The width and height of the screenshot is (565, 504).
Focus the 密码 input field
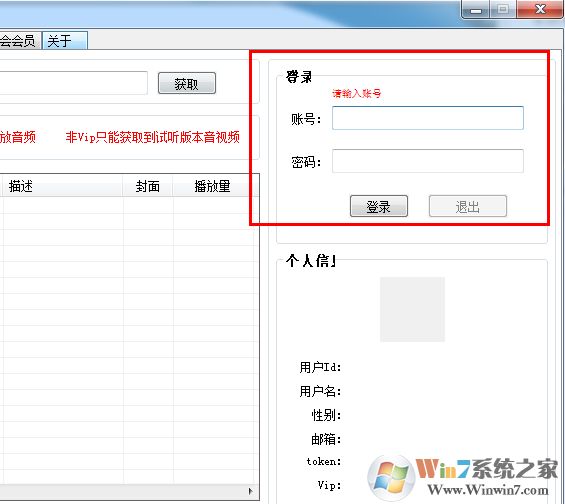(428, 161)
